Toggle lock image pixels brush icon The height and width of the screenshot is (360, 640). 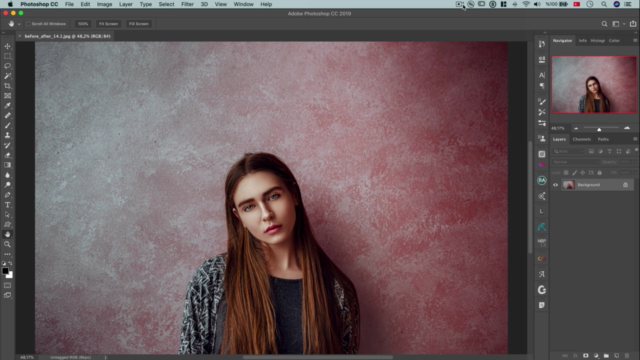(x=575, y=173)
